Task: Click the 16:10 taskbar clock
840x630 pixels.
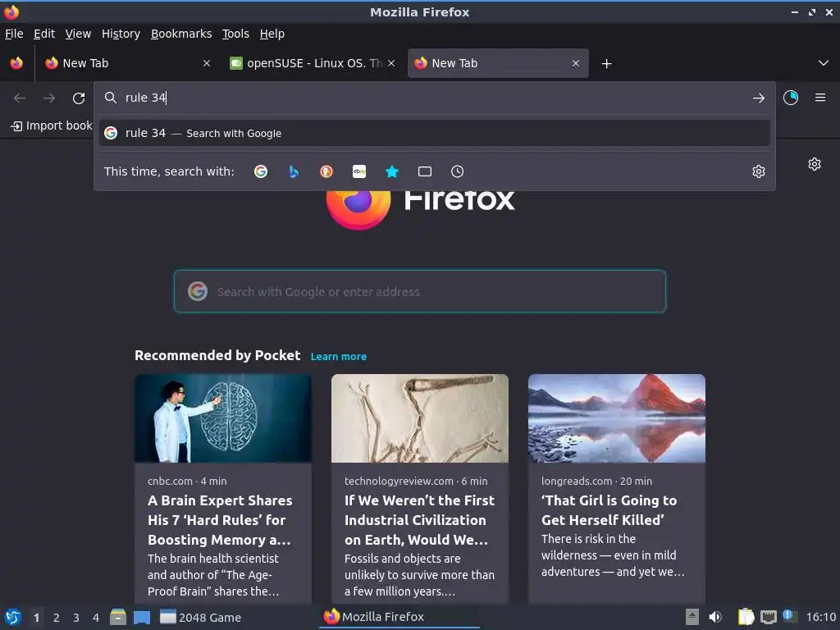Action: point(820,617)
